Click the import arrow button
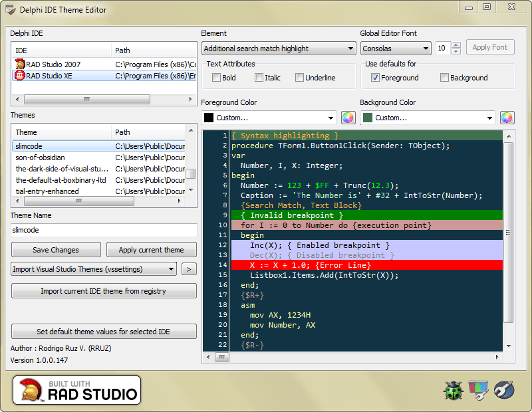Image resolution: width=532 pixels, height=412 pixels. (189, 269)
